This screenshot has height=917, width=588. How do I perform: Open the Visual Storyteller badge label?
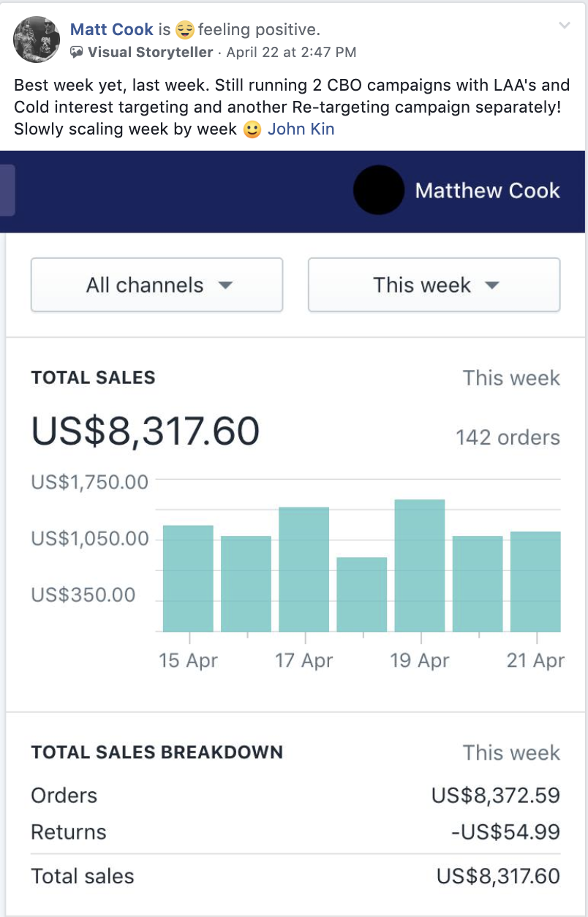[150, 52]
